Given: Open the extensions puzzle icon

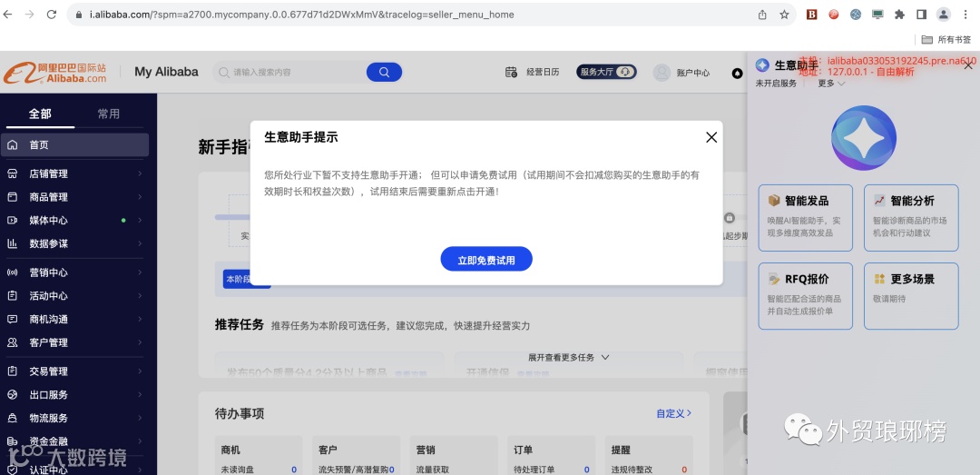Looking at the screenshot, I should [x=899, y=15].
